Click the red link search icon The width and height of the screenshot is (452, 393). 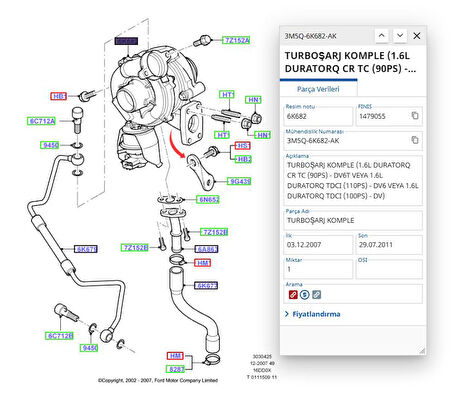click(x=293, y=295)
